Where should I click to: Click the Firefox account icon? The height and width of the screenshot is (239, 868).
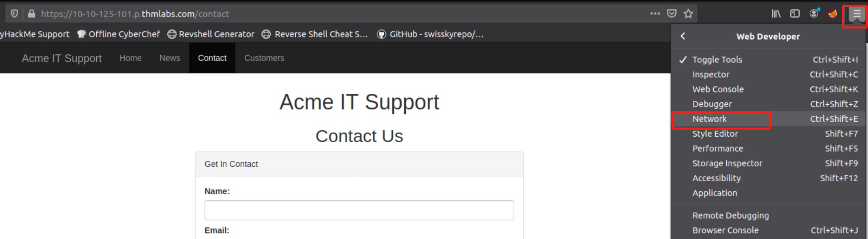coord(814,14)
